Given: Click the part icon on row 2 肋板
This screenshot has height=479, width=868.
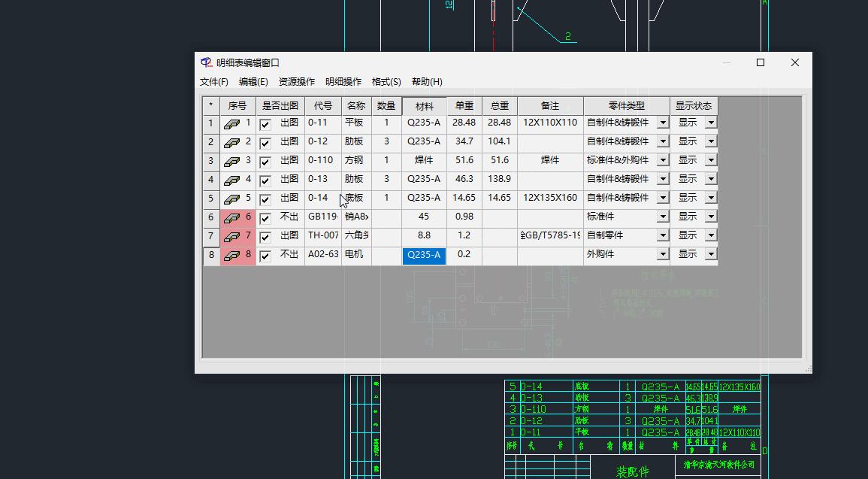Looking at the screenshot, I should (x=233, y=141).
